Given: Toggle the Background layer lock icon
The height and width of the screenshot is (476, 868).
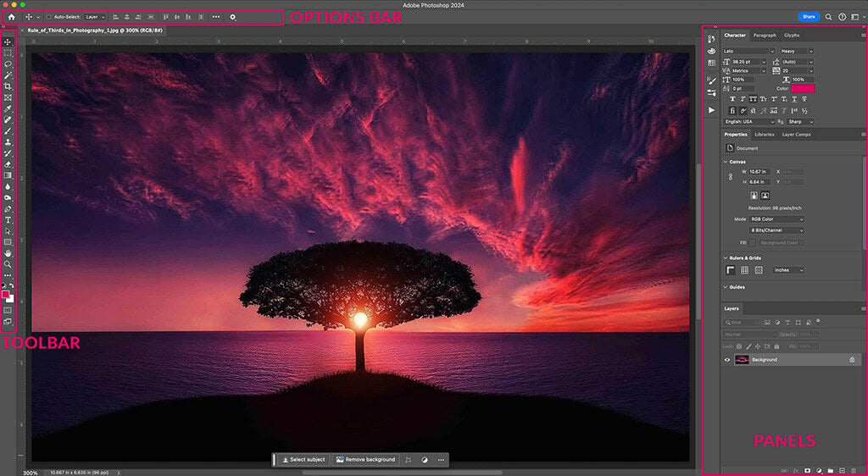Looking at the screenshot, I should tap(852, 360).
